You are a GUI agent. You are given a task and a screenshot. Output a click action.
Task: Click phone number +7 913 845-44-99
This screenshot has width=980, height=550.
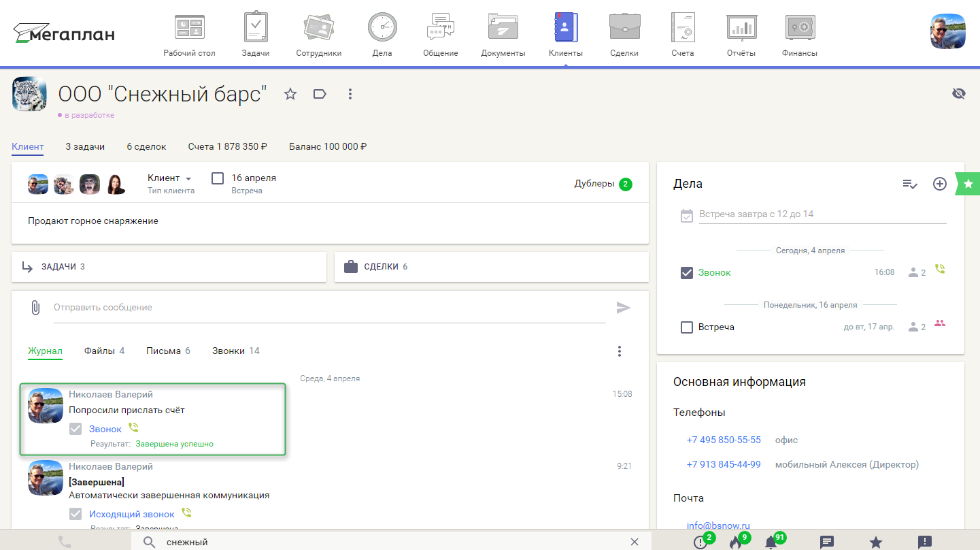click(x=724, y=464)
